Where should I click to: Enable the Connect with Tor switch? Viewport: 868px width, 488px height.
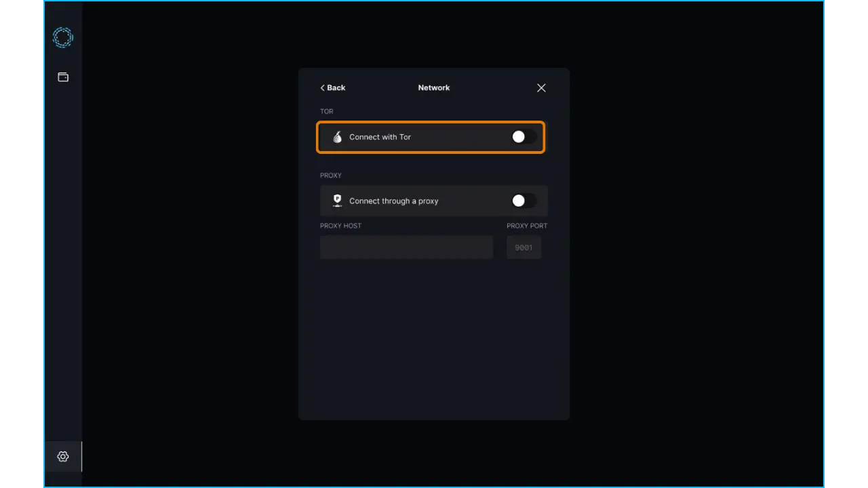pos(524,137)
